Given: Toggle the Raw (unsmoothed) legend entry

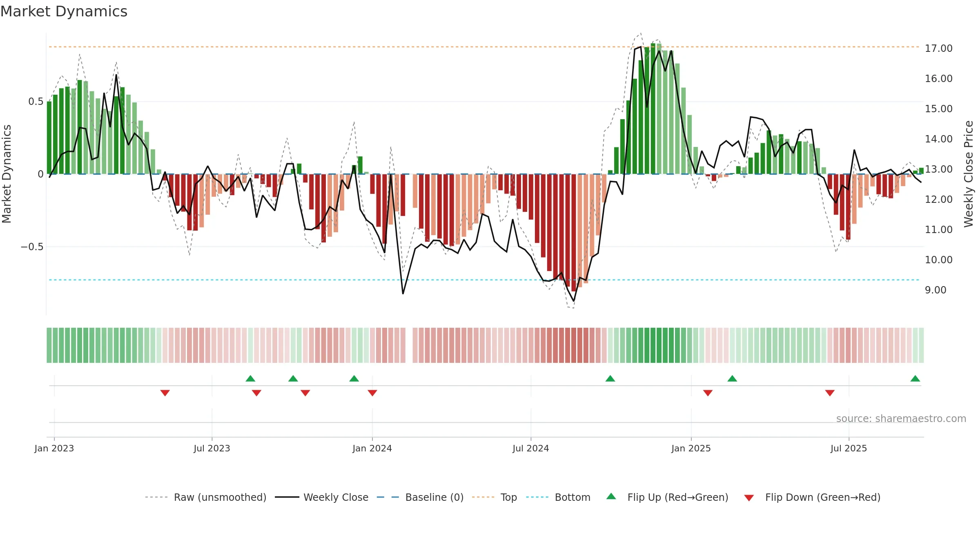Looking at the screenshot, I should click(x=205, y=497).
